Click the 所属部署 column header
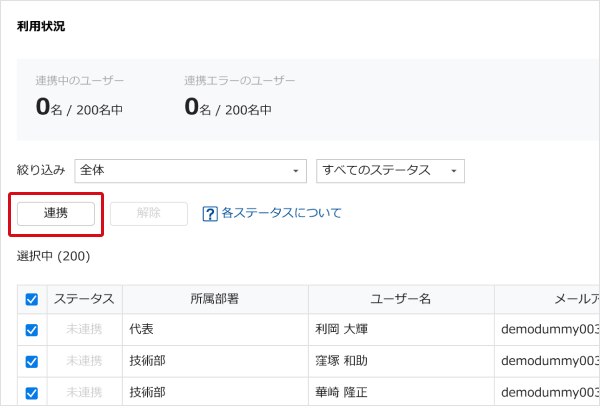The width and height of the screenshot is (600, 406). [214, 299]
